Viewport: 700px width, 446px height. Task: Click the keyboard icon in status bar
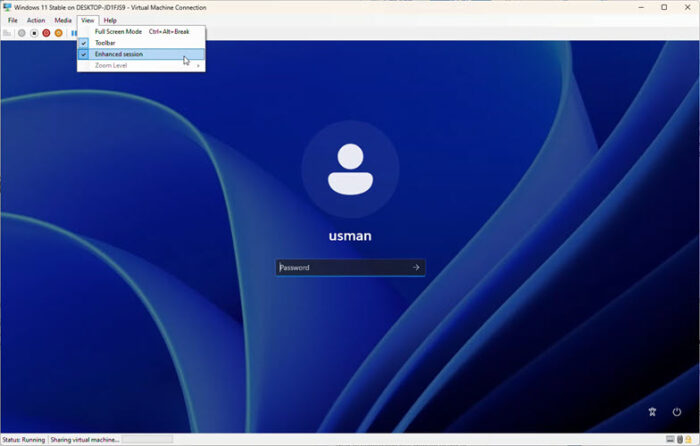[x=670, y=439]
